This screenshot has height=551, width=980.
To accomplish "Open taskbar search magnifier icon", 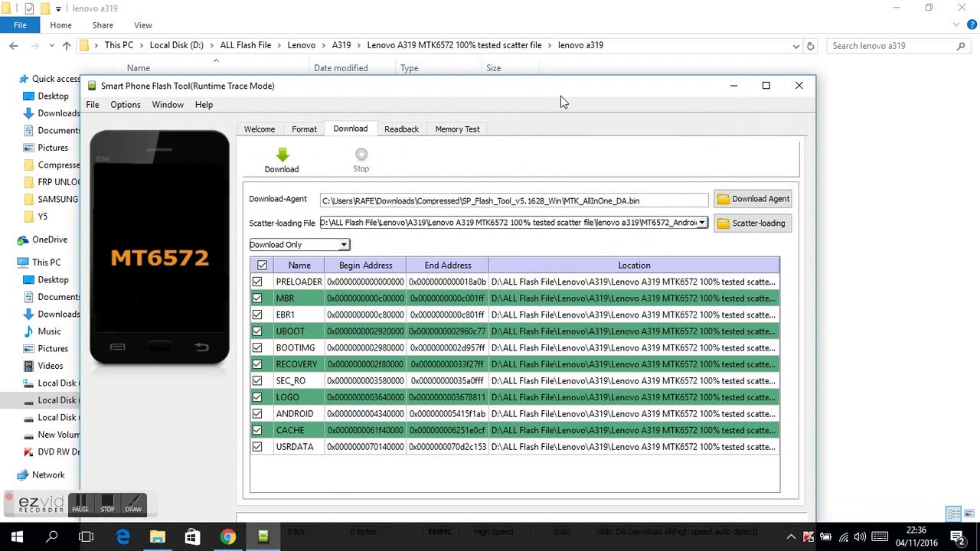I will (52, 537).
